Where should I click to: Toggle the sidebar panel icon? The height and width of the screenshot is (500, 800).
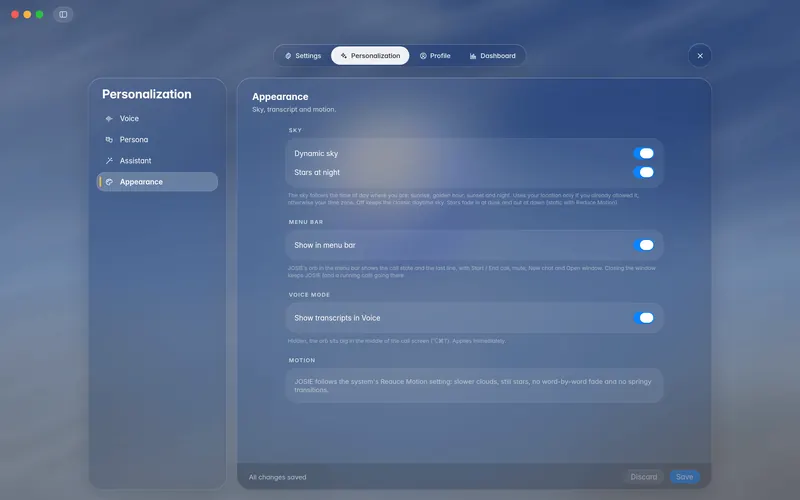click(63, 14)
